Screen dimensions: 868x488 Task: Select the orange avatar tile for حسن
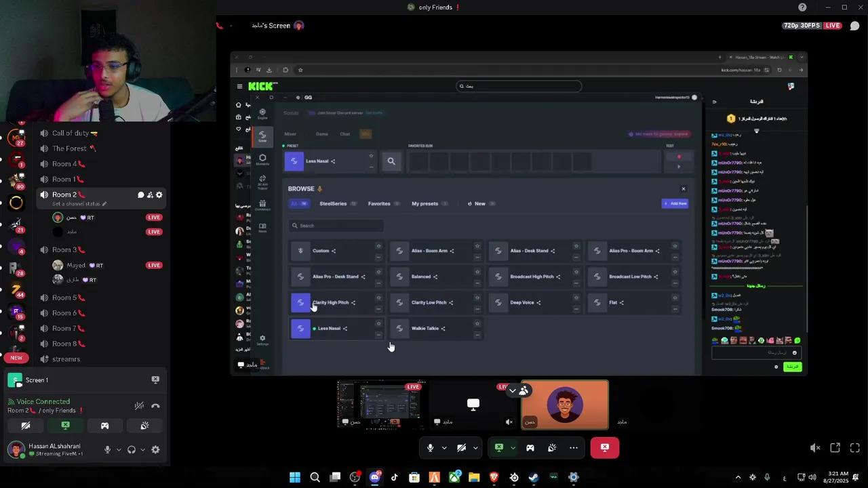(x=564, y=405)
